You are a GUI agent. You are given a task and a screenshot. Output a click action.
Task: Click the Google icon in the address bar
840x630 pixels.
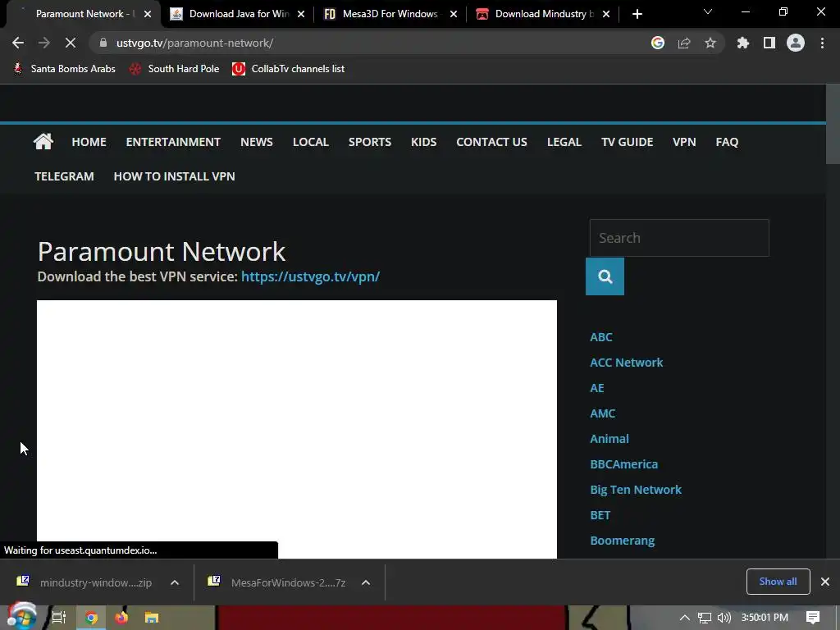(x=658, y=43)
